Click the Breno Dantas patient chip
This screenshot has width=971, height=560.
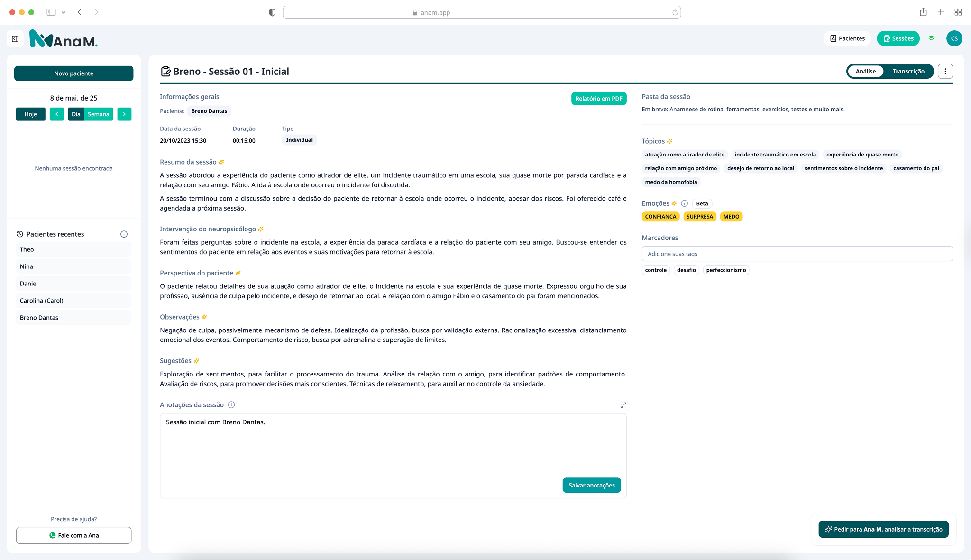[x=209, y=111]
